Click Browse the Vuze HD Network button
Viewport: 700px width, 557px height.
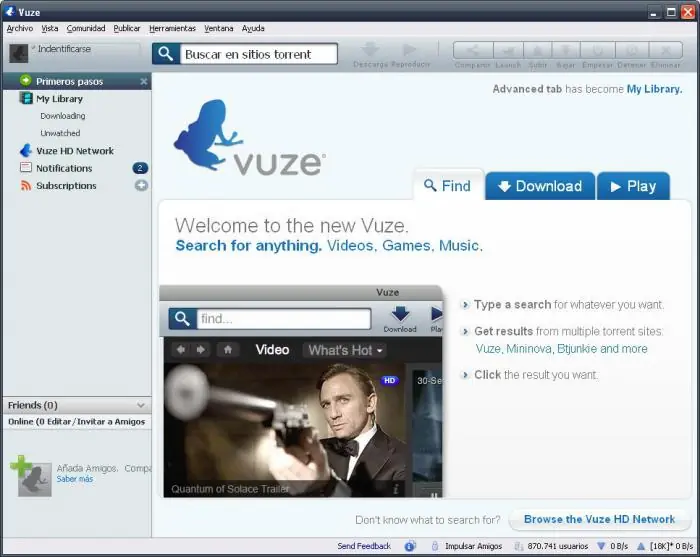[x=599, y=519]
